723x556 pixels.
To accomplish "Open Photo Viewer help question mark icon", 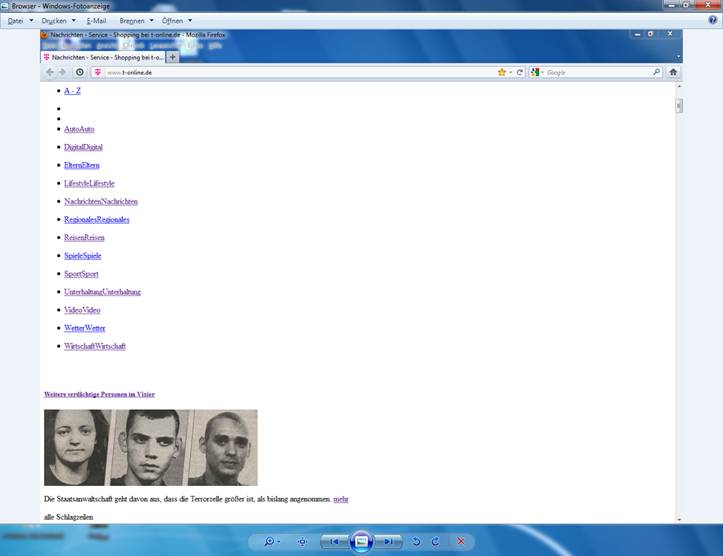I will [x=713, y=20].
